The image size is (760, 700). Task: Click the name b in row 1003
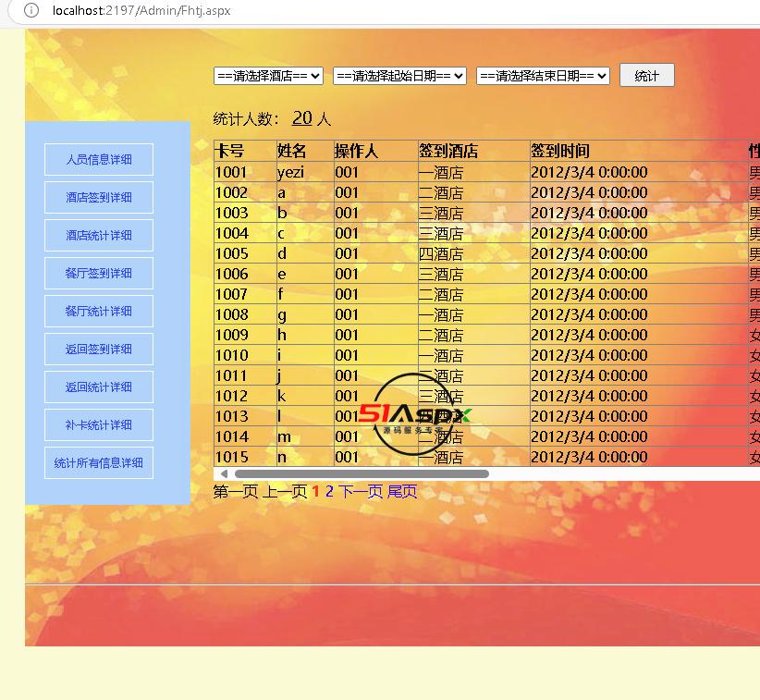[282, 213]
